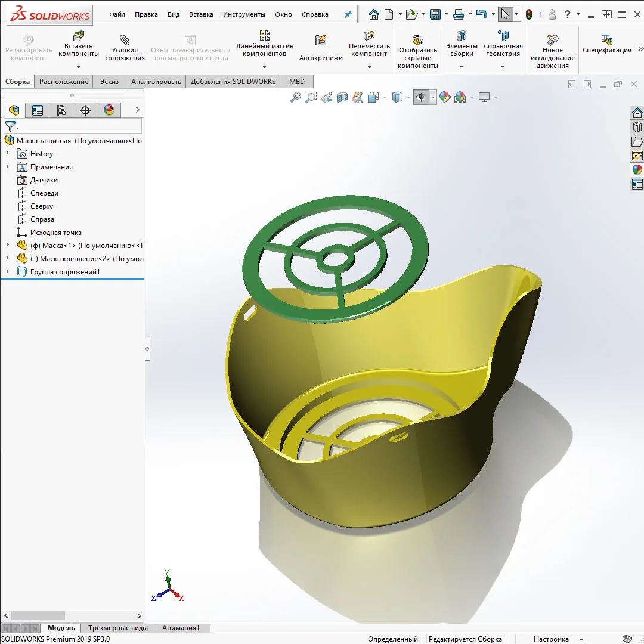Switch to the Эскиз tab
This screenshot has width=644, height=644.
pos(109,82)
